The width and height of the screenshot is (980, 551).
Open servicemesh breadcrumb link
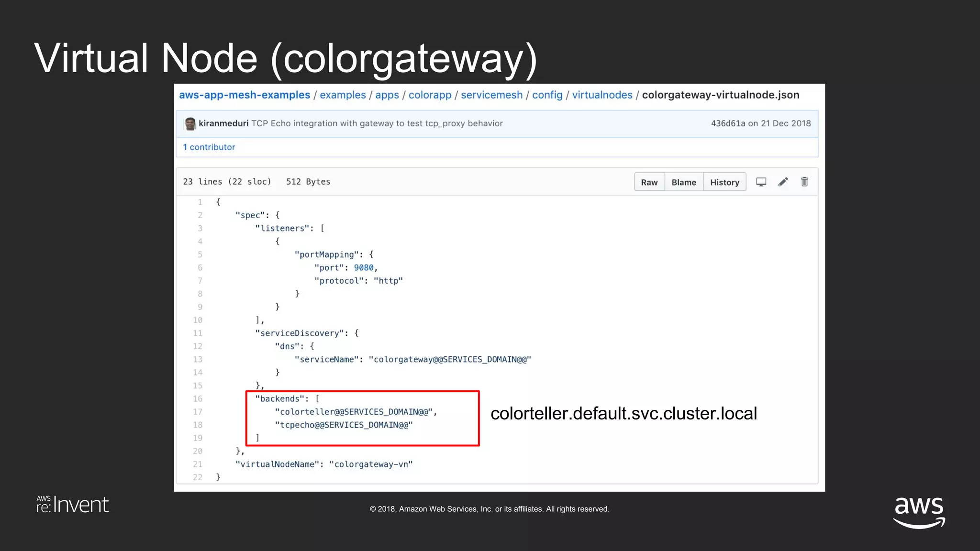491,95
